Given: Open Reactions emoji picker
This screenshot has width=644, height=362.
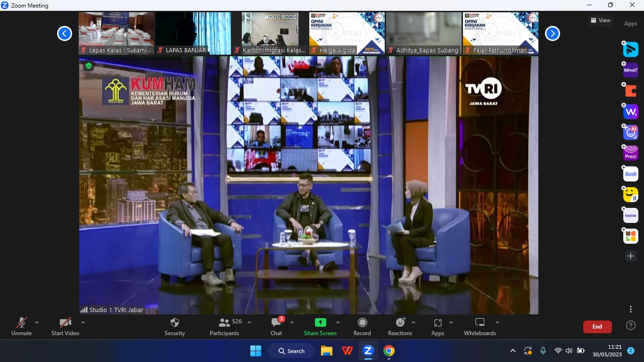Looking at the screenshot, I should click(x=400, y=326).
